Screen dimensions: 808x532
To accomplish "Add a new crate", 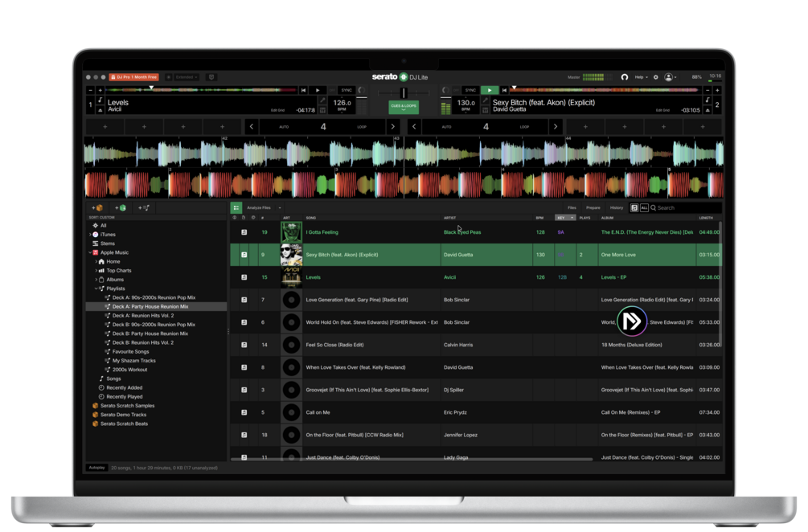I will coord(97,208).
